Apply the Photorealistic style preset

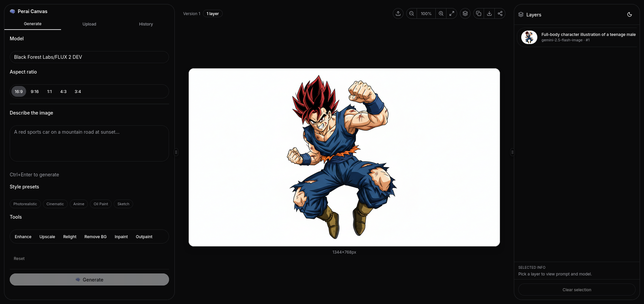[25, 204]
